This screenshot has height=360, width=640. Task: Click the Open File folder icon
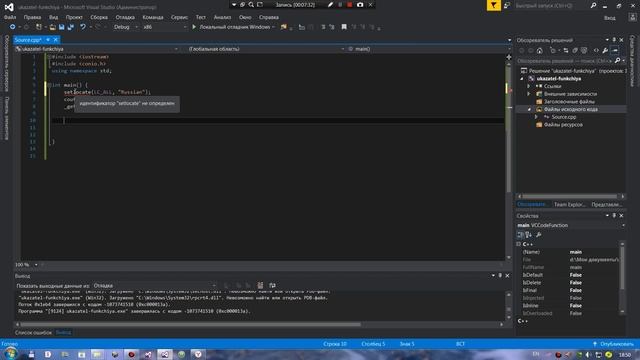click(x=53, y=27)
